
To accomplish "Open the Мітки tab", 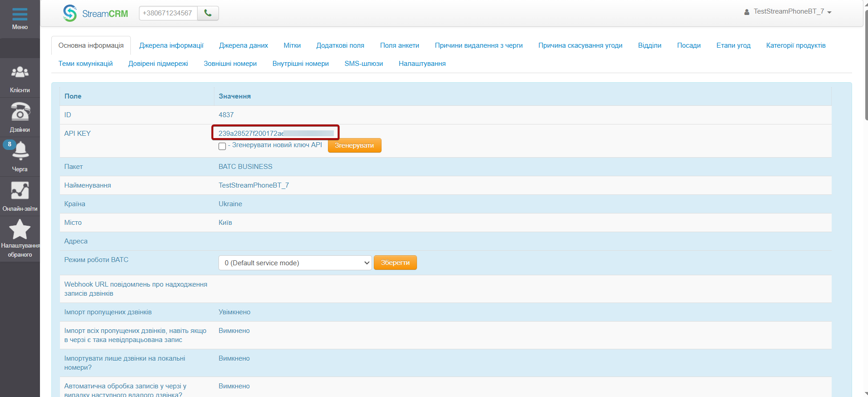I will click(x=292, y=45).
